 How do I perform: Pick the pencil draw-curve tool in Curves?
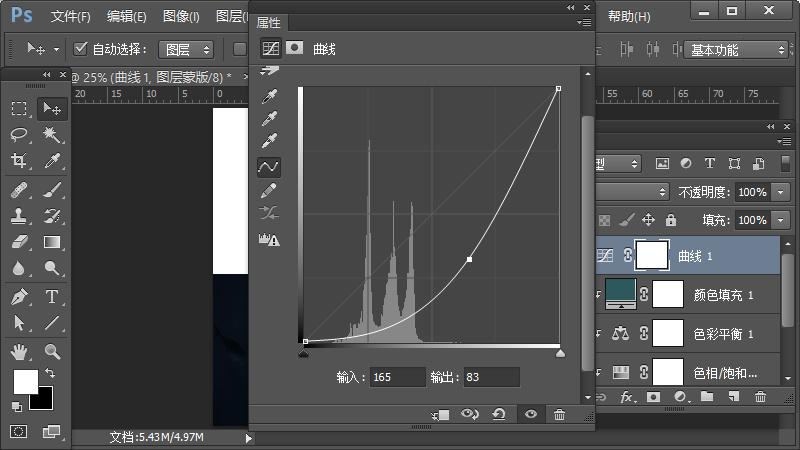point(269,190)
